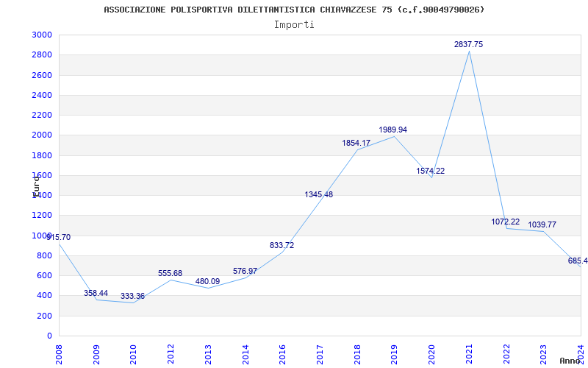Select the 1072.22 data label

(x=506, y=222)
